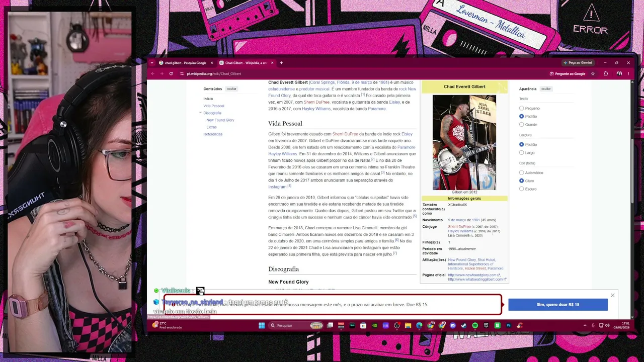Open Photoshop from the taskbar

point(509,325)
